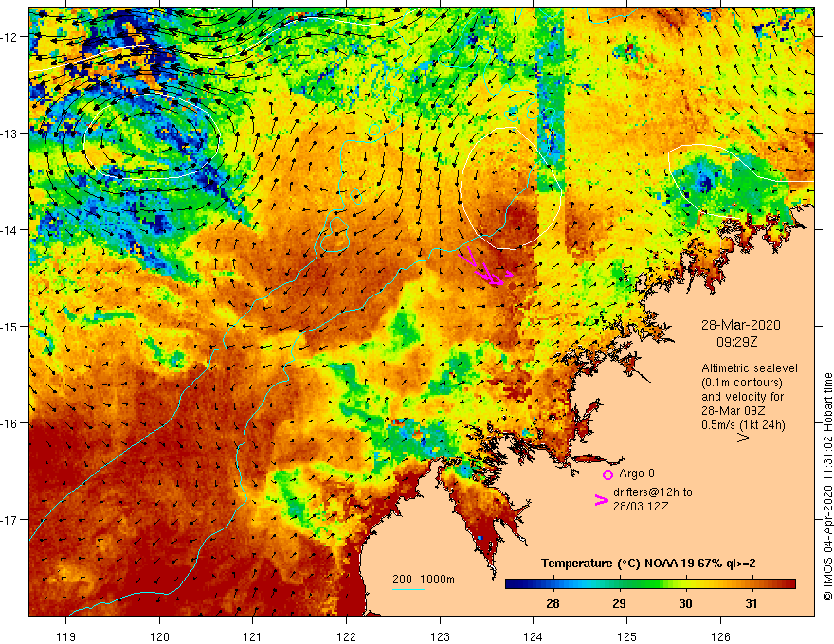Click the longitude axis label 124
This screenshot has height=644, width=834.
pyautogui.click(x=534, y=636)
